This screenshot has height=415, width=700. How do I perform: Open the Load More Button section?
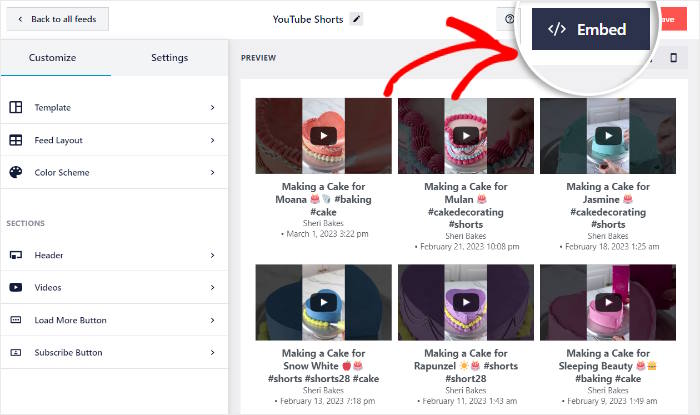114,320
